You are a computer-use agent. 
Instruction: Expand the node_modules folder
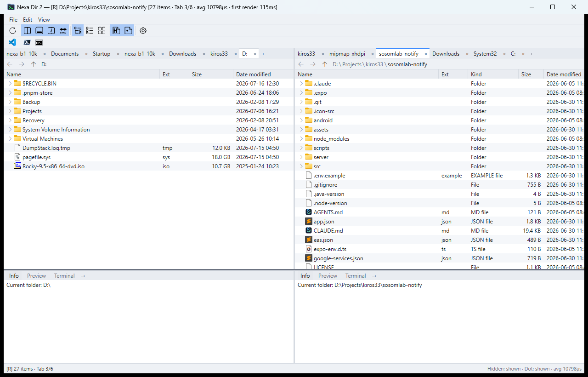pos(301,138)
